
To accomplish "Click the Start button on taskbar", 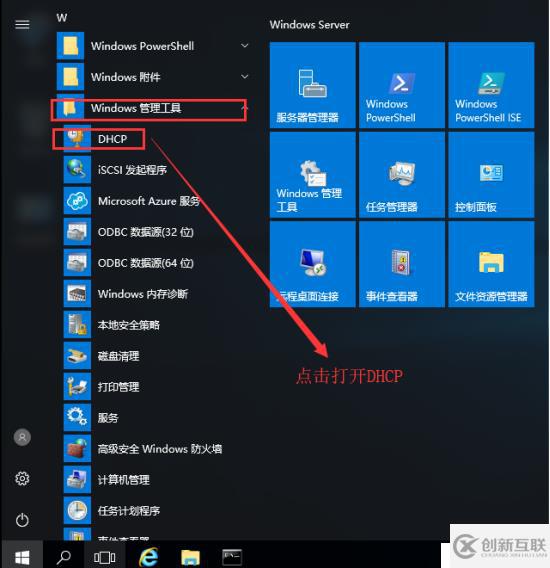I will pos(22,556).
